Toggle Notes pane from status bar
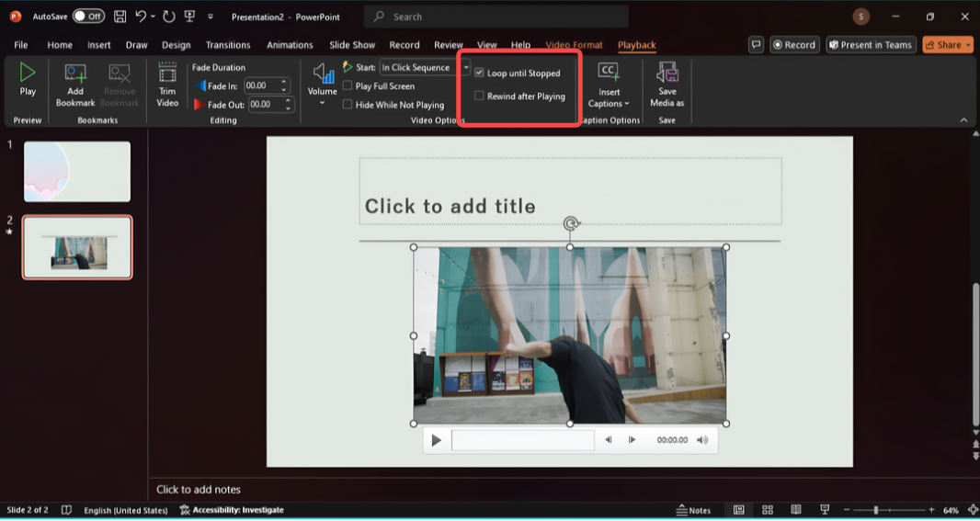 (x=694, y=510)
